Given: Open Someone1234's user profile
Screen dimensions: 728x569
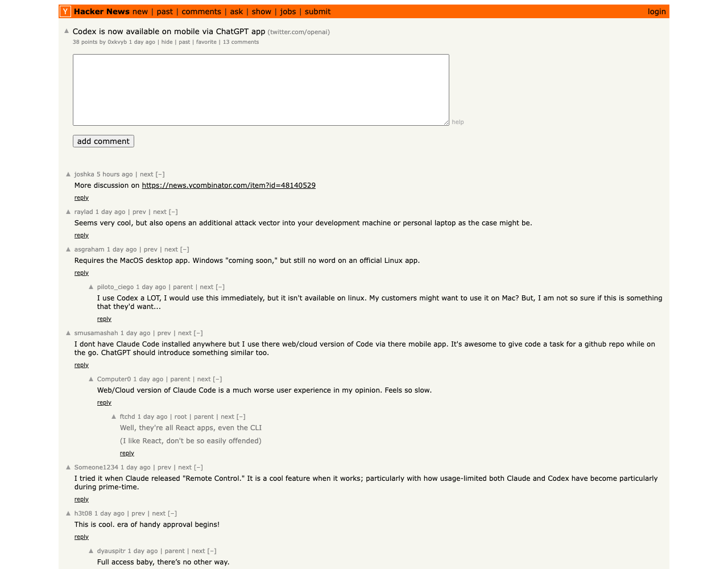Looking at the screenshot, I should click(x=96, y=467).
